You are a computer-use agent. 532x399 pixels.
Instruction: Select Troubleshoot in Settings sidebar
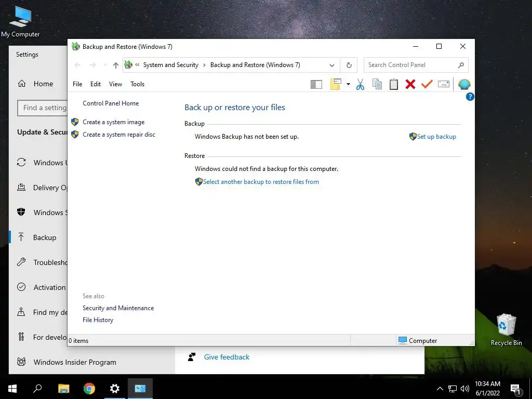38,262
